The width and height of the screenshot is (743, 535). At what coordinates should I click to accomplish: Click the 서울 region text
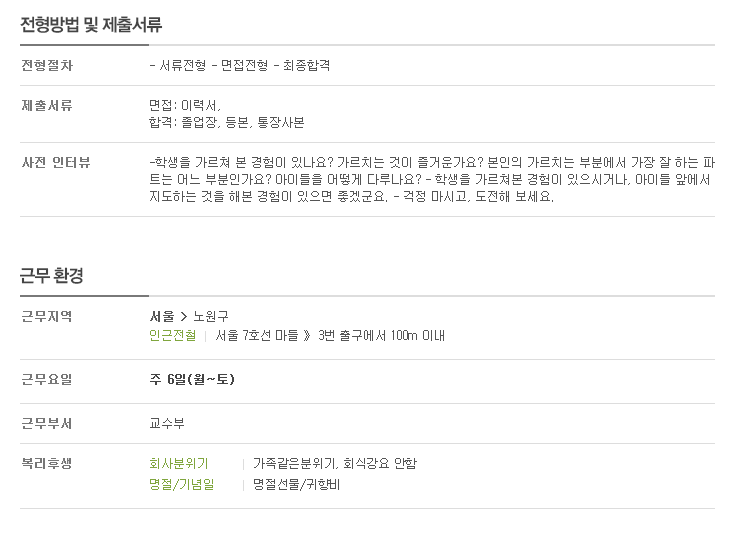click(x=162, y=316)
